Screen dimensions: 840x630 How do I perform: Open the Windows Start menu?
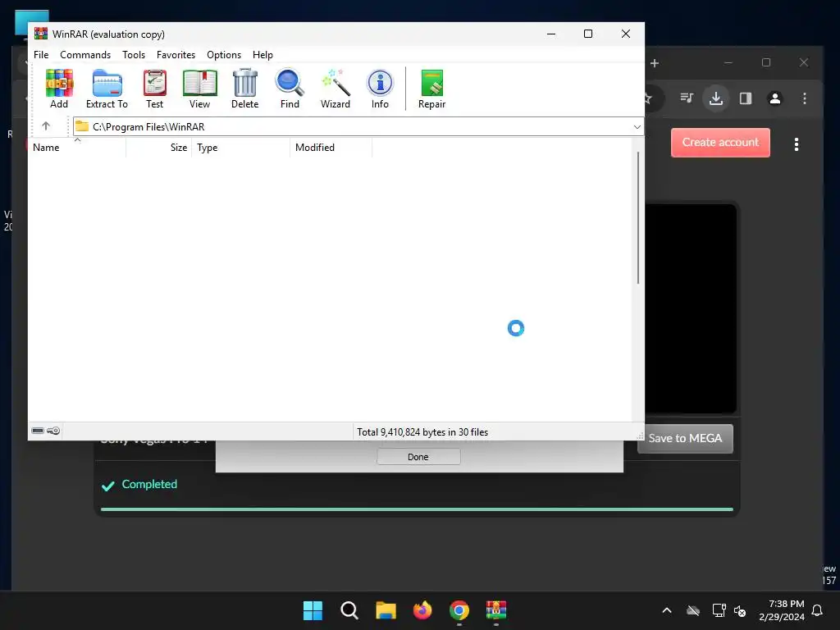[x=313, y=610]
